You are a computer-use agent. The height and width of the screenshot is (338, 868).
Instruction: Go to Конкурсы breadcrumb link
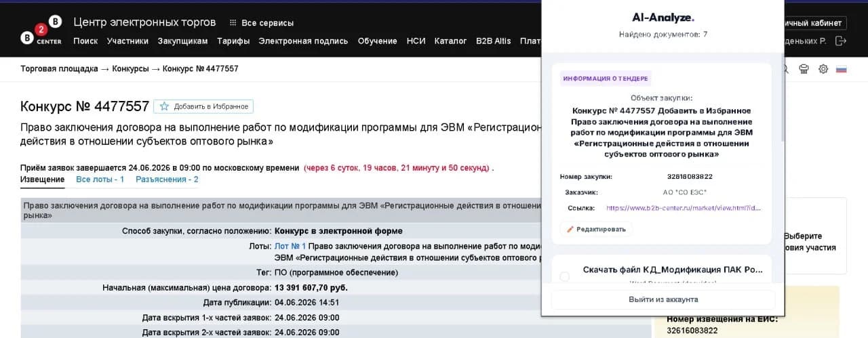coord(130,69)
